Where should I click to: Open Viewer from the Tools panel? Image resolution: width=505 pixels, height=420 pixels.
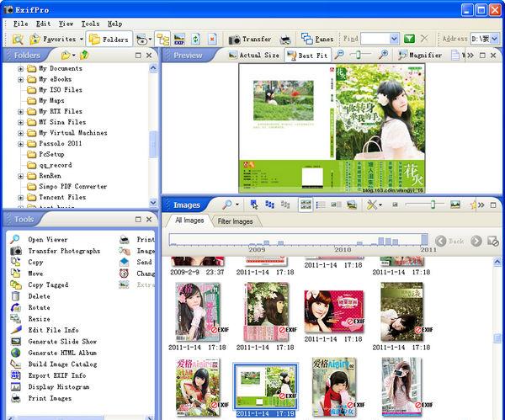click(x=47, y=239)
